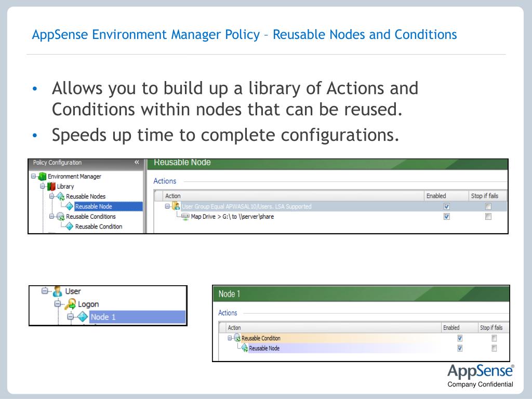Collapse the Reusable Condition action in Node 1

[x=230, y=338]
